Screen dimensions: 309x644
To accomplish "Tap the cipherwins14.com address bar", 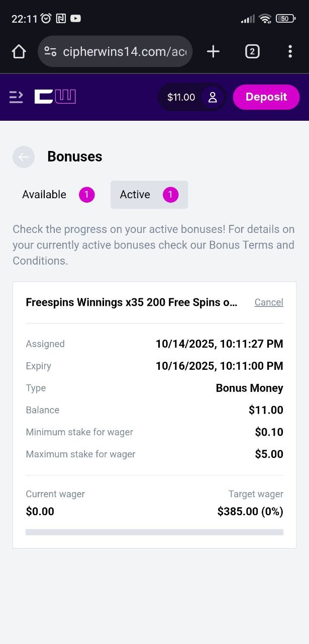I will point(124,51).
